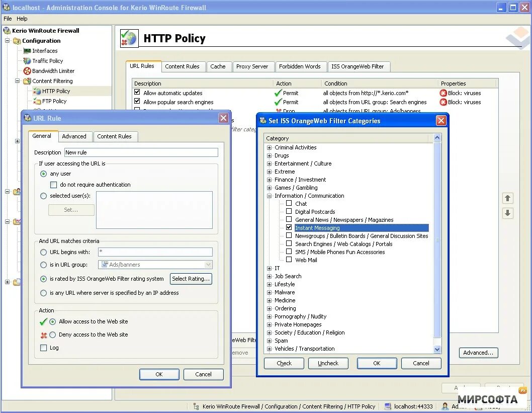This screenshot has height=413, width=532.
Task: Click the move rule down arrow
Action: (x=507, y=213)
